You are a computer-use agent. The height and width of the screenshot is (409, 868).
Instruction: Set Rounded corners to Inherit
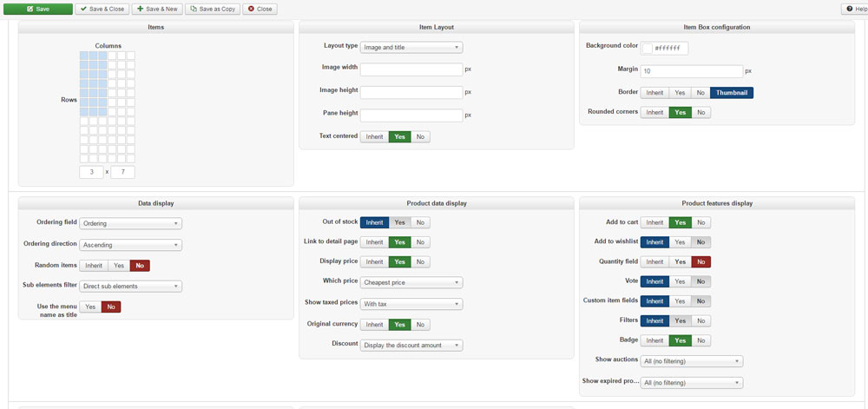(654, 112)
